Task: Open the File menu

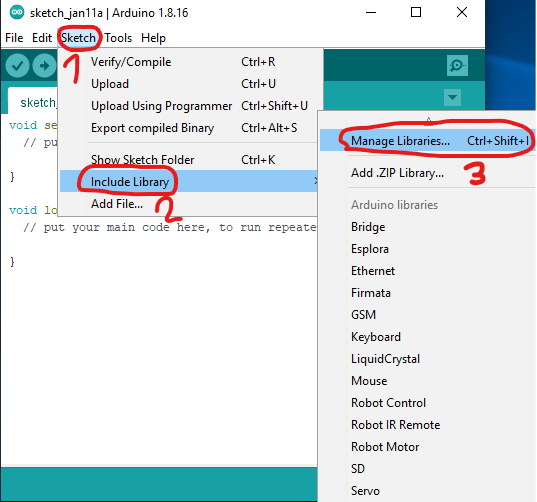Action: point(14,38)
